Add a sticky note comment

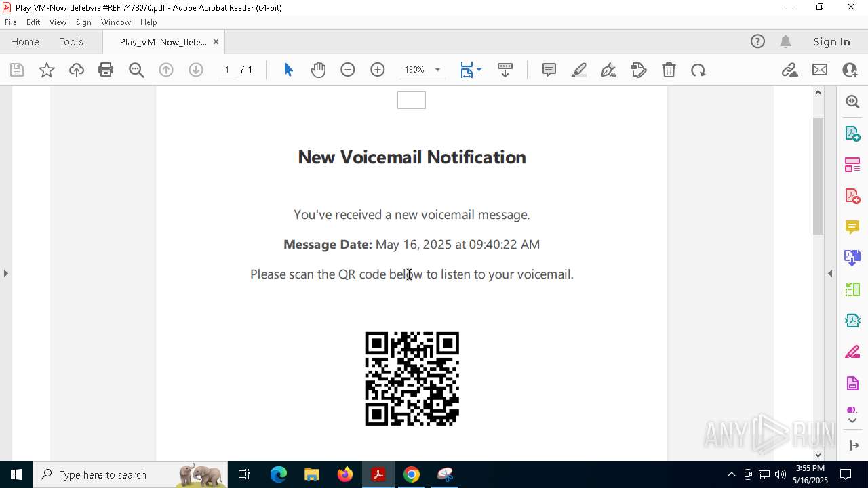(x=549, y=70)
